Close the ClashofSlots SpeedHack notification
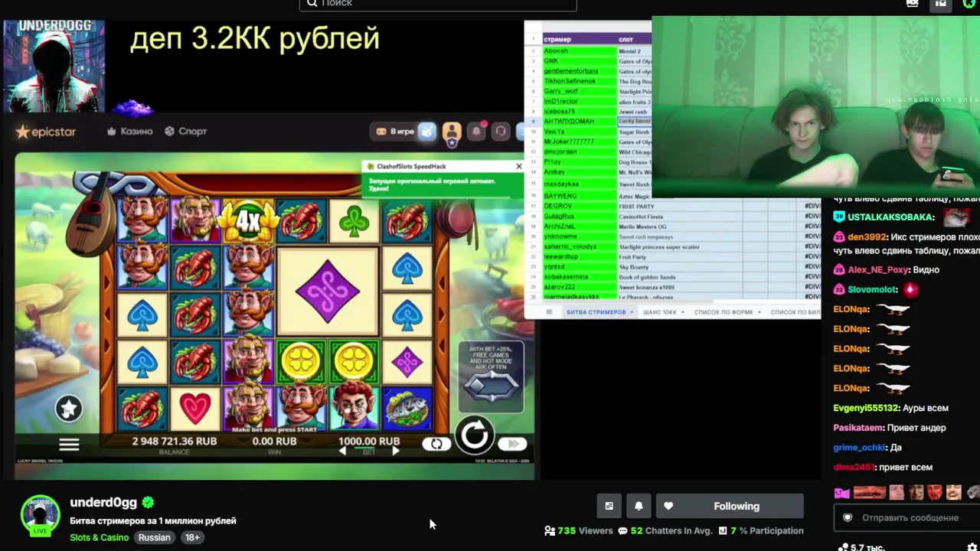 [518, 166]
